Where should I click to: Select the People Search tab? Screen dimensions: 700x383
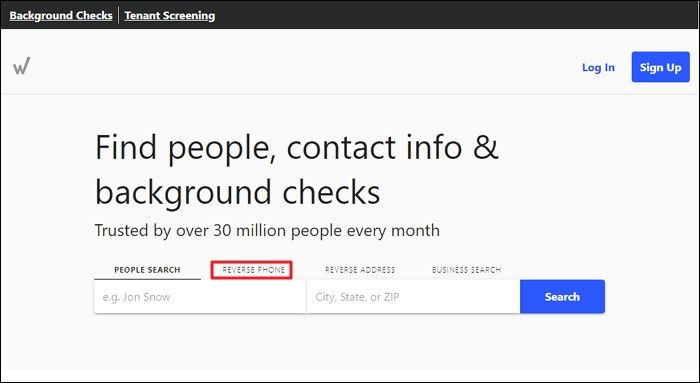click(x=147, y=270)
